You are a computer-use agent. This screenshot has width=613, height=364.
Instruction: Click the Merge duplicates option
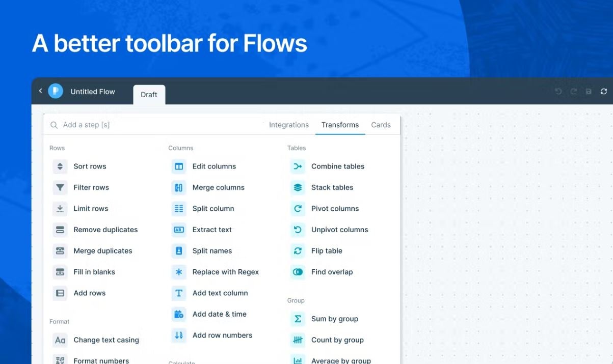pos(103,250)
